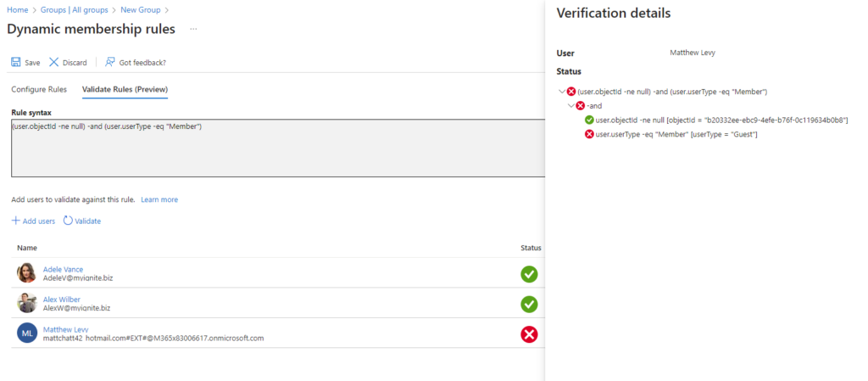Click Add users to validate against this rule text
Image resolution: width=868 pixels, height=381 pixels.
73,199
